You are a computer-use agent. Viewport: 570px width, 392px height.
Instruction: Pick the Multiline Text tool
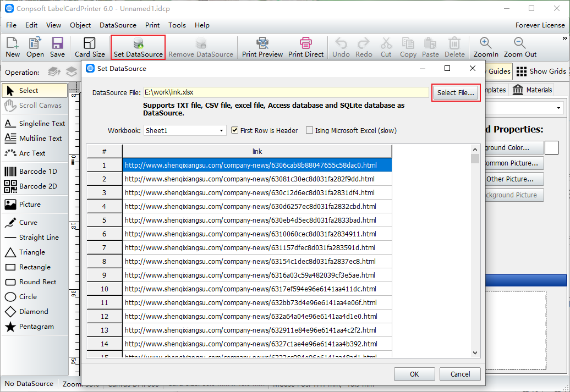coord(35,139)
